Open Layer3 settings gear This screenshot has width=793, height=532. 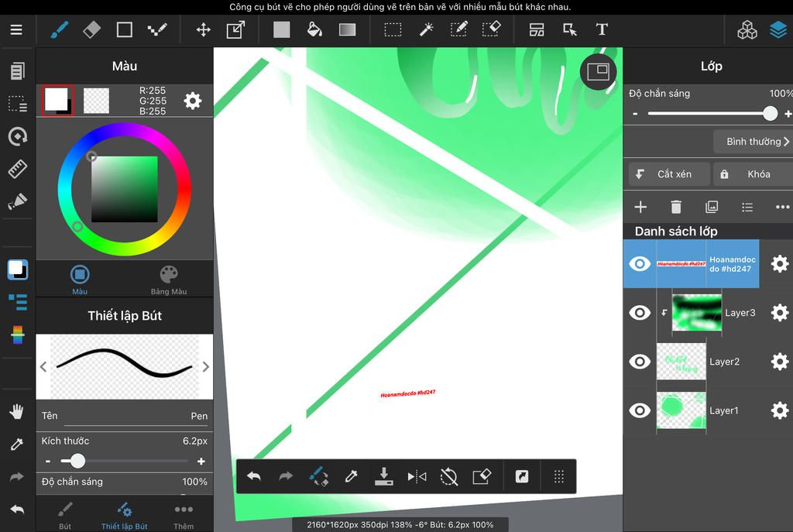click(x=779, y=313)
